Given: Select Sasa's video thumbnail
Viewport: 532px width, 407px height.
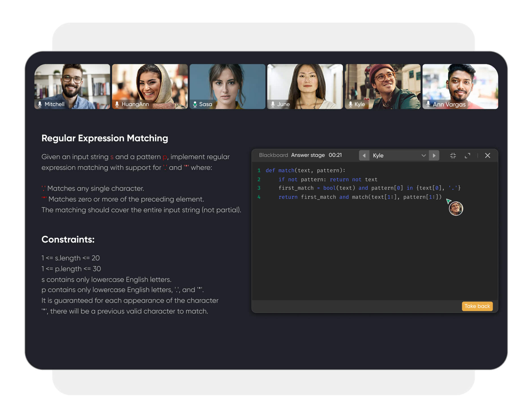Looking at the screenshot, I should coord(227,86).
